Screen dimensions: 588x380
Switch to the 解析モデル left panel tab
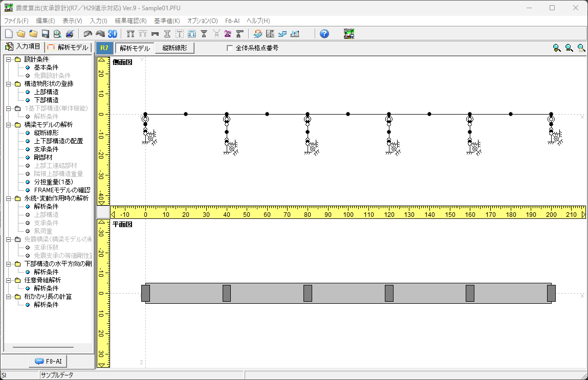tap(69, 47)
